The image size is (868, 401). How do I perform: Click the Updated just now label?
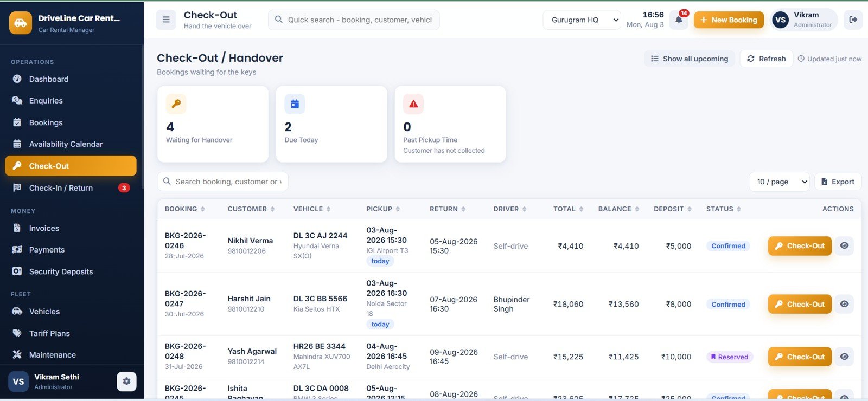(829, 59)
